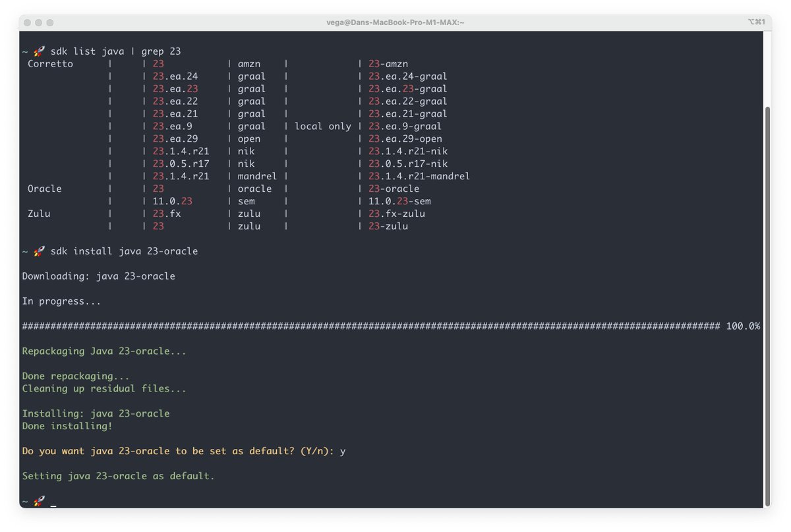Click the rocket icon before 'sdk install java'
Screen dimensions: 791x532
39,251
